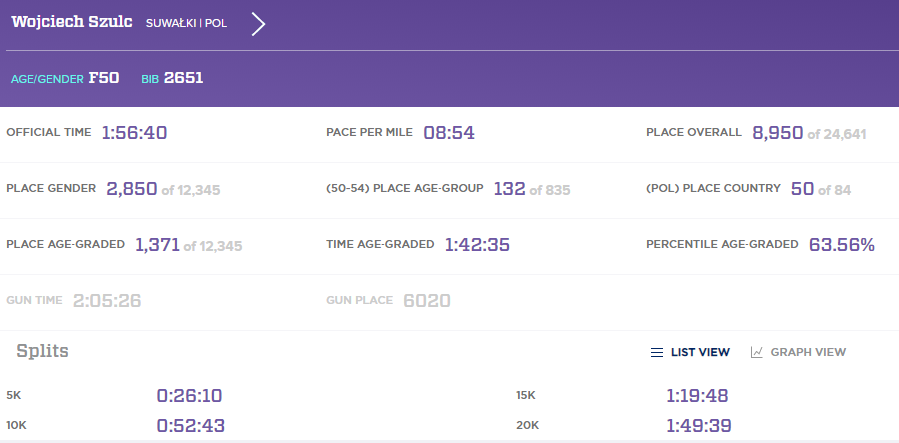Click the Graph View chart icon
Image resolution: width=899 pixels, height=443 pixels.
coord(757,352)
